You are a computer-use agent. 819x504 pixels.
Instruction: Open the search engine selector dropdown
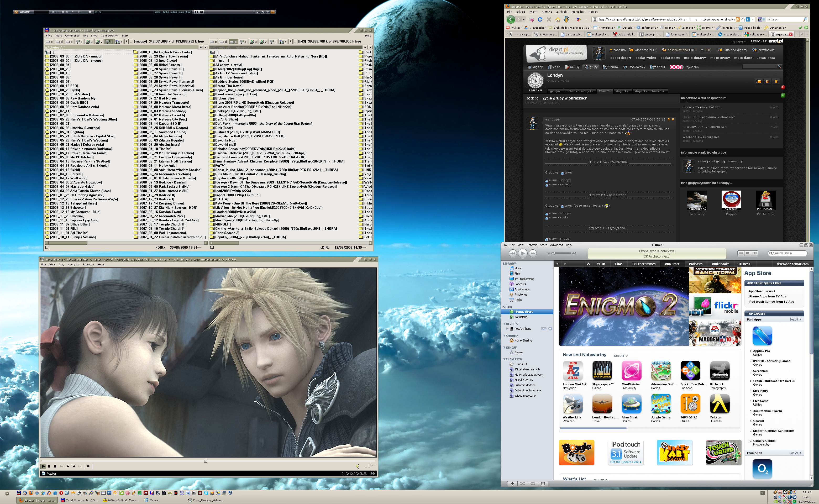click(x=761, y=19)
